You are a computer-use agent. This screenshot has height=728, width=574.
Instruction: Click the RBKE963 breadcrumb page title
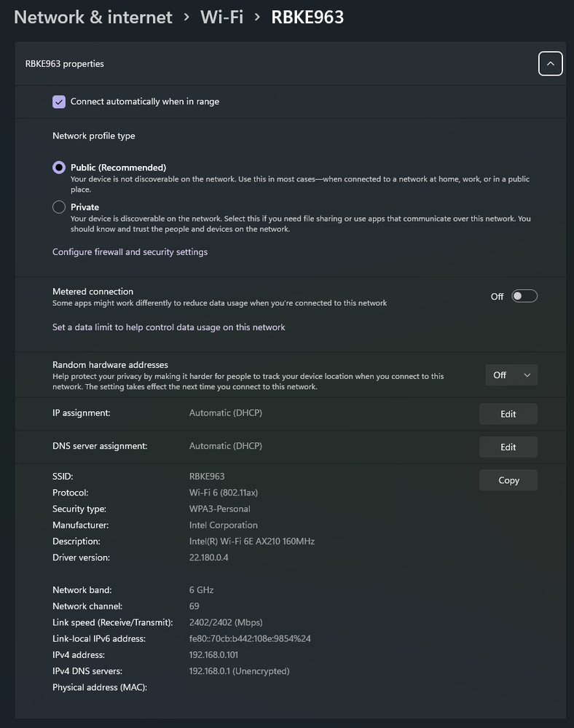(x=307, y=17)
